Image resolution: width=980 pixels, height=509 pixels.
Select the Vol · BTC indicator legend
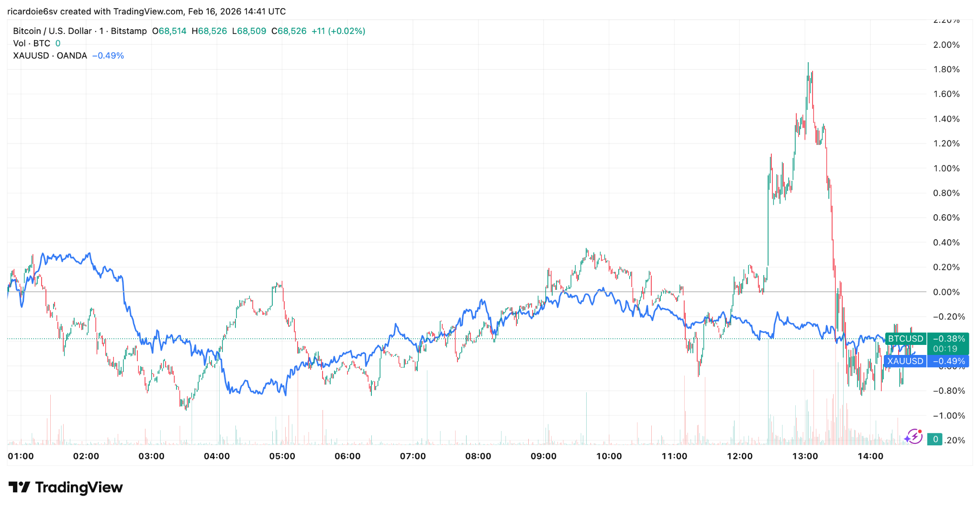point(32,44)
